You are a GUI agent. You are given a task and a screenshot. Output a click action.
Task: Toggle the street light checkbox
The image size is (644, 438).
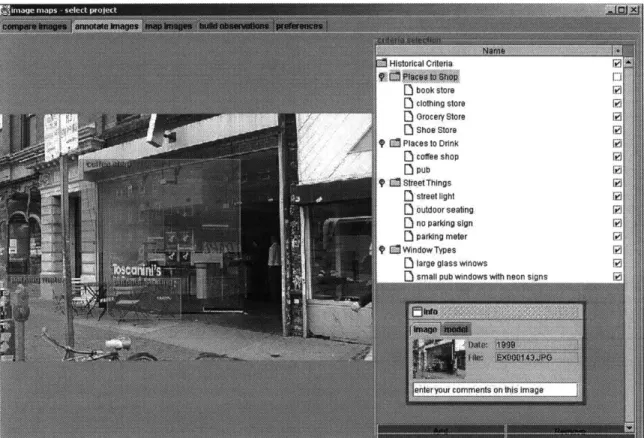[x=617, y=196]
